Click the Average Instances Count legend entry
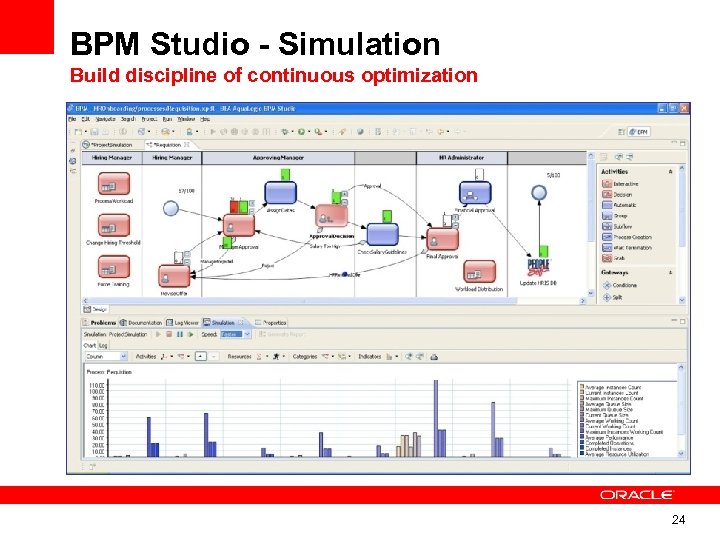This screenshot has width=720, height=540. 610,388
